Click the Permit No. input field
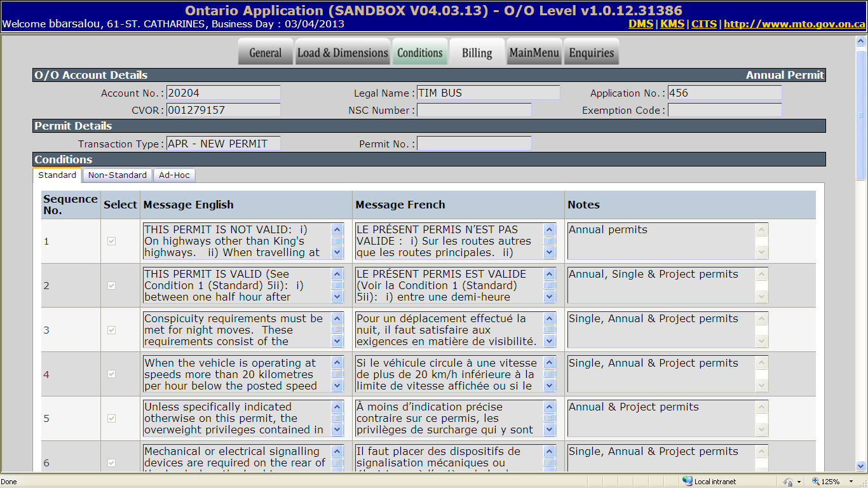 [474, 144]
